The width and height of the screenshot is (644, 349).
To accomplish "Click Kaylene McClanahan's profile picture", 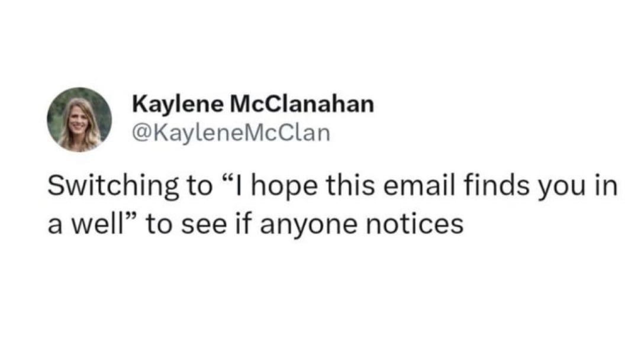I will pyautogui.click(x=80, y=119).
